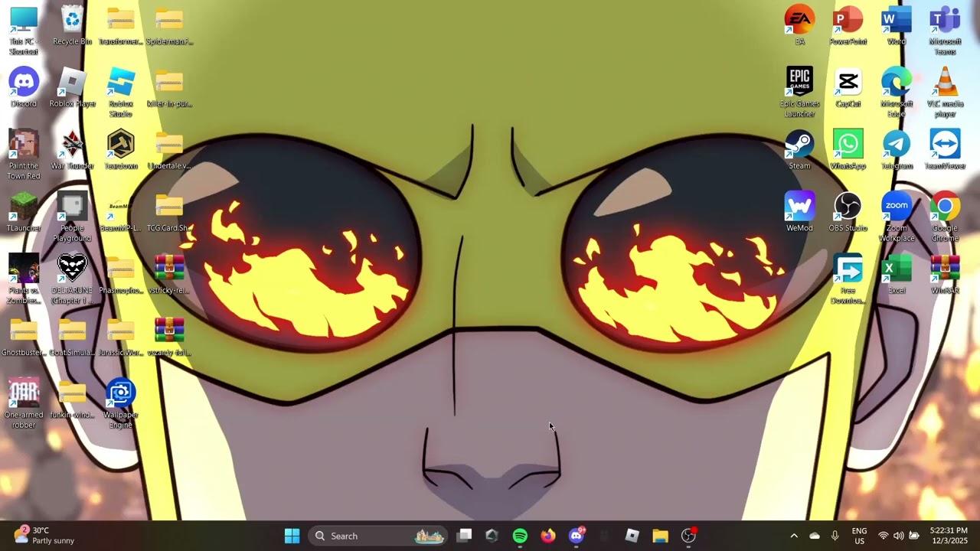Screen dimensions: 980x551
Task: Select the Jurassic World folder
Action: pyautogui.click(x=121, y=337)
